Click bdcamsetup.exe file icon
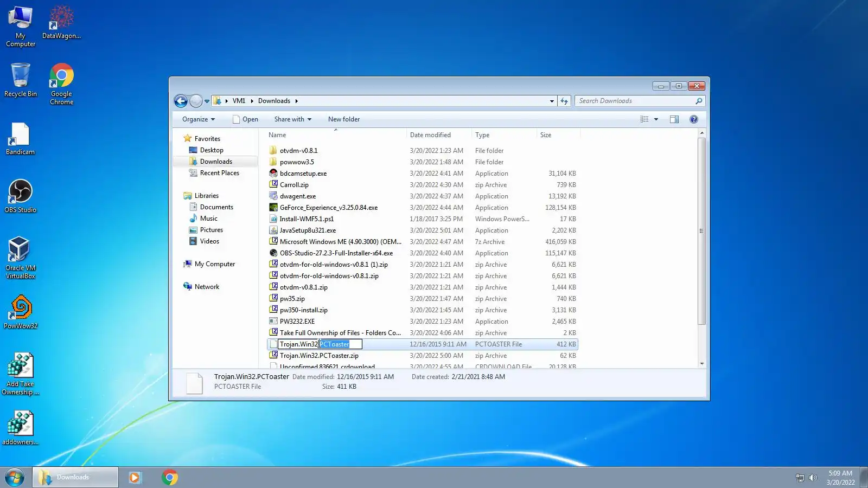The width and height of the screenshot is (868, 488). [273, 174]
